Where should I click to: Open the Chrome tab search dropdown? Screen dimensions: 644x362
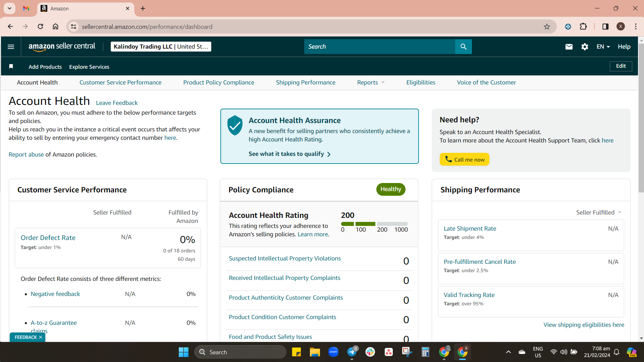pos(9,8)
